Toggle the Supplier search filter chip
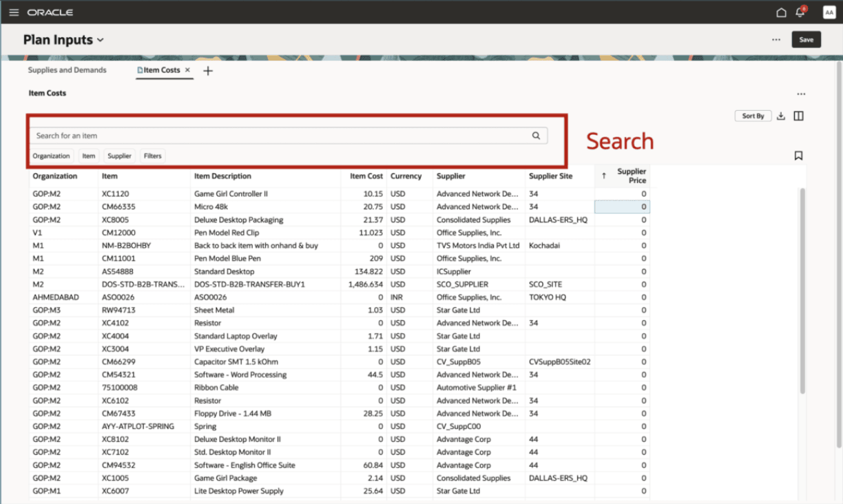 119,156
